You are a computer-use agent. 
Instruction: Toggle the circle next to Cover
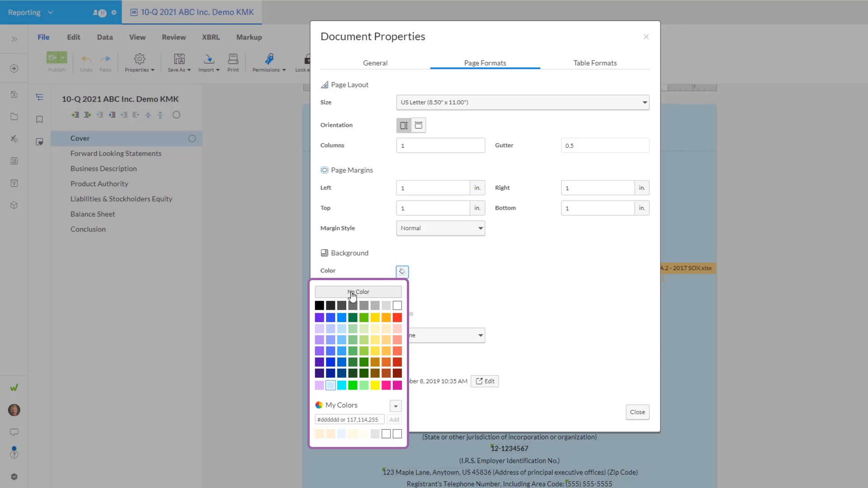click(192, 138)
